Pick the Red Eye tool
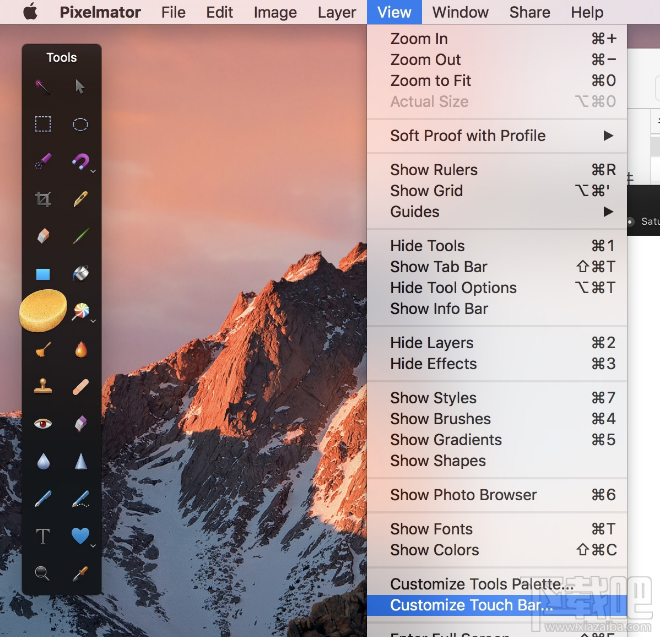660x637 pixels. pos(43,424)
